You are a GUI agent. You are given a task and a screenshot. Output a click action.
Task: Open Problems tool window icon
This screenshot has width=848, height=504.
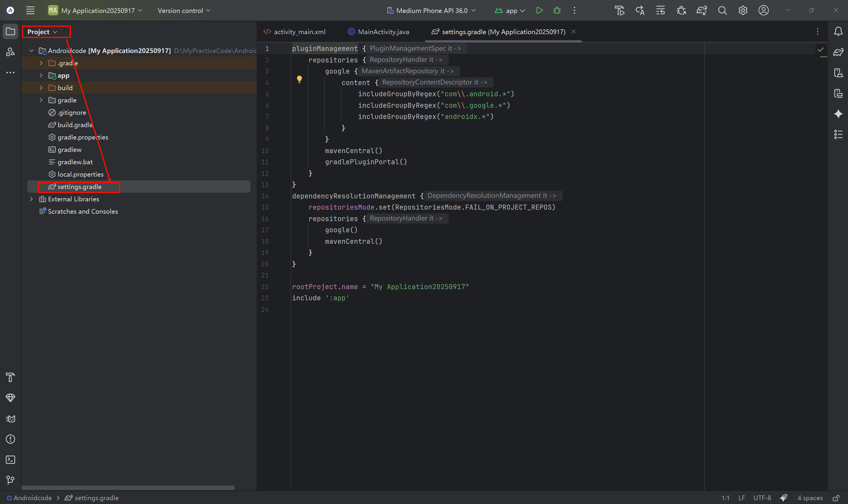point(11,439)
